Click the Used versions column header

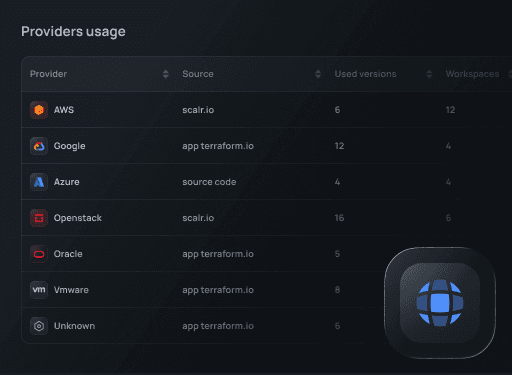365,74
